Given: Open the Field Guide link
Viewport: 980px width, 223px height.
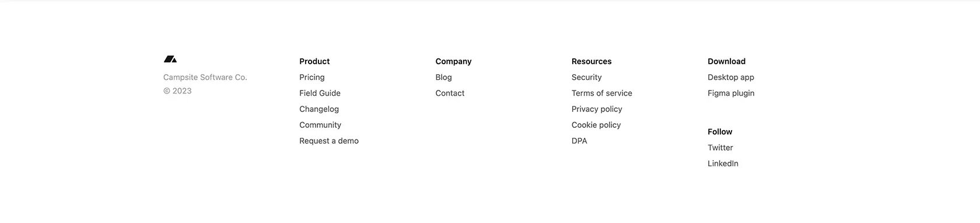Looking at the screenshot, I should click(320, 93).
